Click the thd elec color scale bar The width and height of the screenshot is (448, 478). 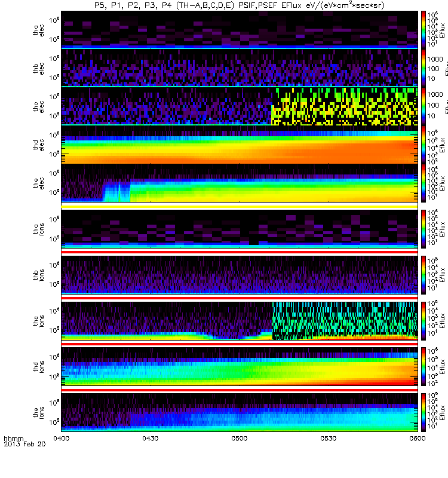pyautogui.click(x=424, y=145)
